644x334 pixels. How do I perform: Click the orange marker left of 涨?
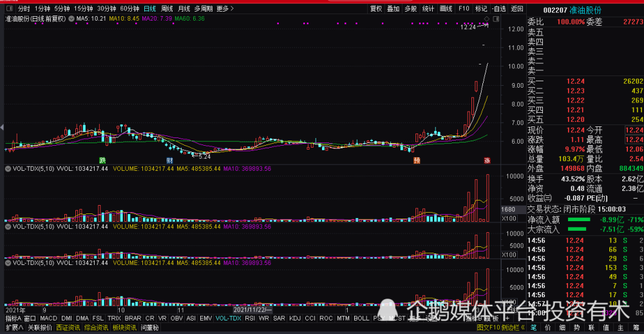coord(417,160)
